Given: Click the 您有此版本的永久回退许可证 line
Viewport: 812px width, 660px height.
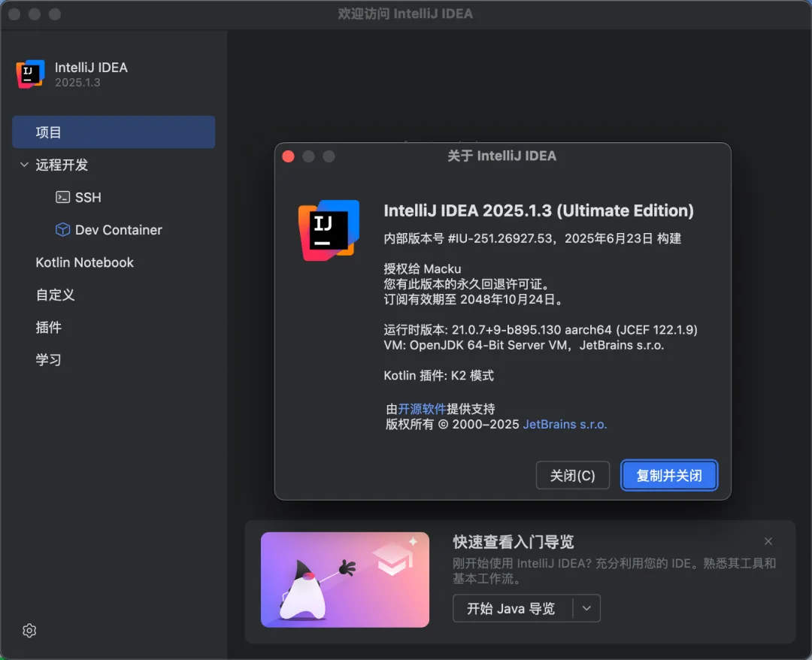Looking at the screenshot, I should tap(467, 284).
